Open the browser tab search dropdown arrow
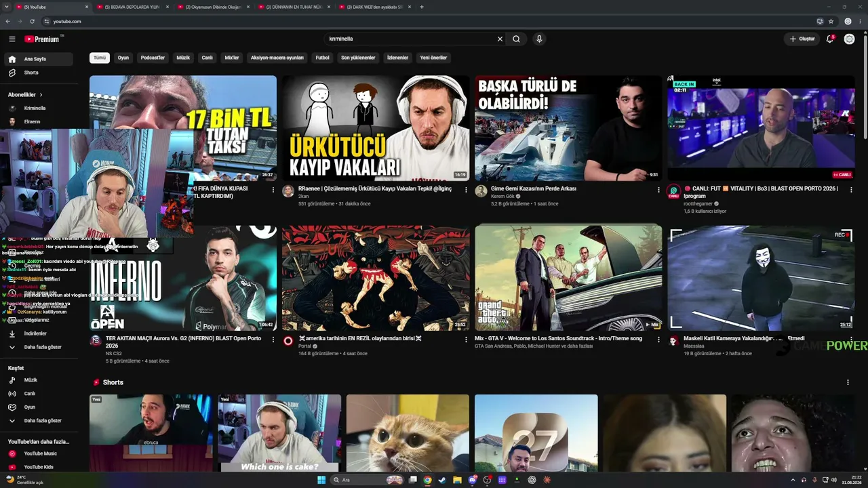The width and height of the screenshot is (868, 488). (8, 7)
